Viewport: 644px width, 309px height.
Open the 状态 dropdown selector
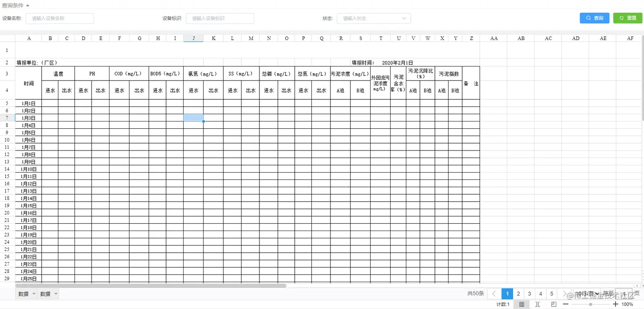[374, 18]
